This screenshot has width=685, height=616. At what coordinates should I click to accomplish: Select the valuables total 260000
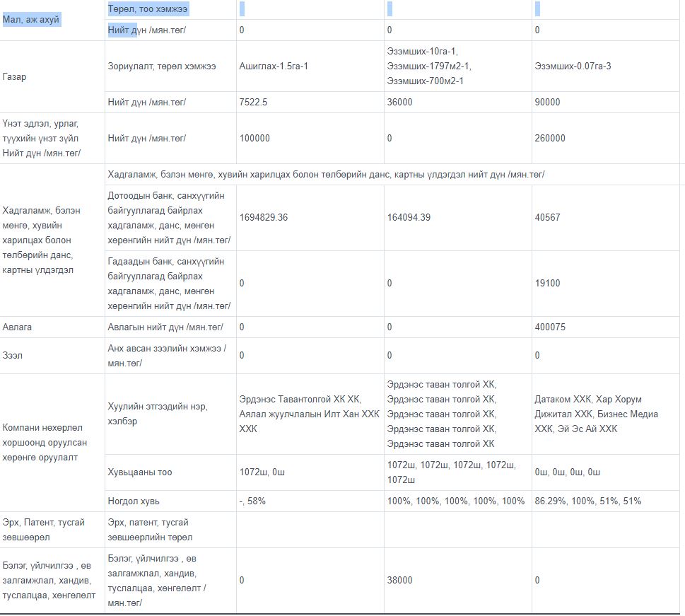point(550,139)
